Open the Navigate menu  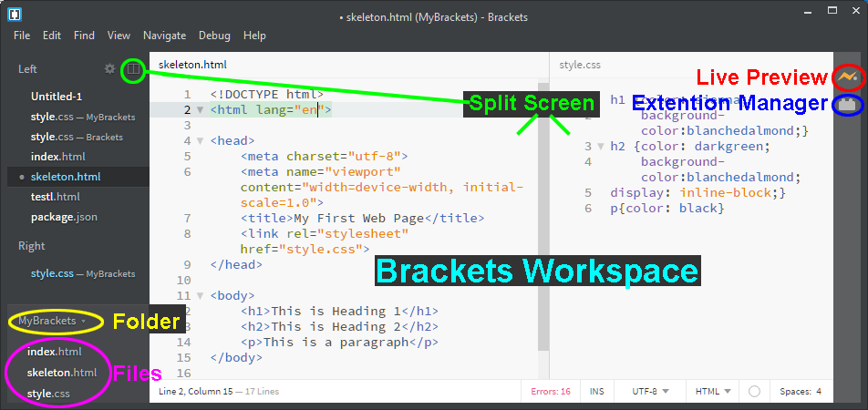tap(164, 36)
